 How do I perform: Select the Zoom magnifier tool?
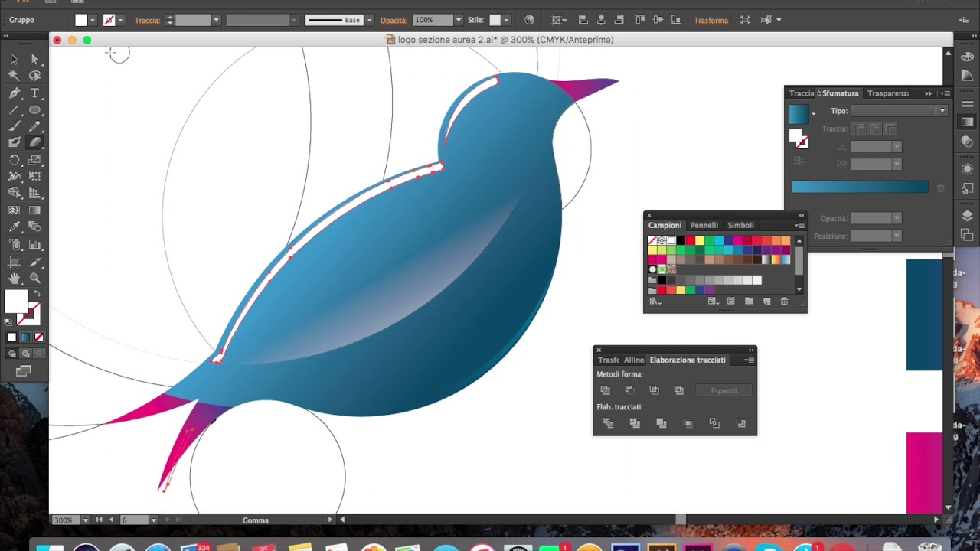pyautogui.click(x=34, y=279)
